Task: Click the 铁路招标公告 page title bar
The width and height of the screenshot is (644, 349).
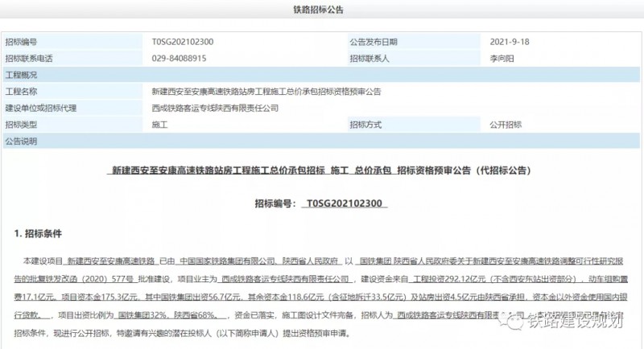Action: 322,10
